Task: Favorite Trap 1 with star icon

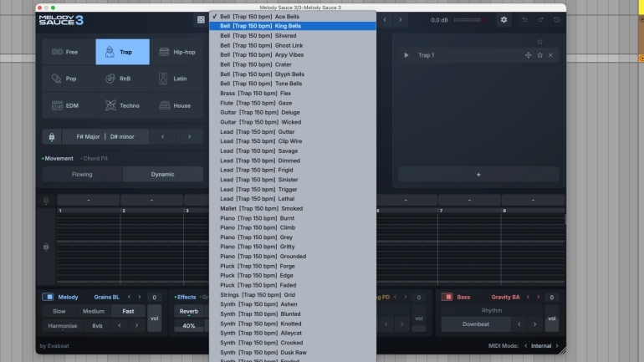Action: point(539,55)
